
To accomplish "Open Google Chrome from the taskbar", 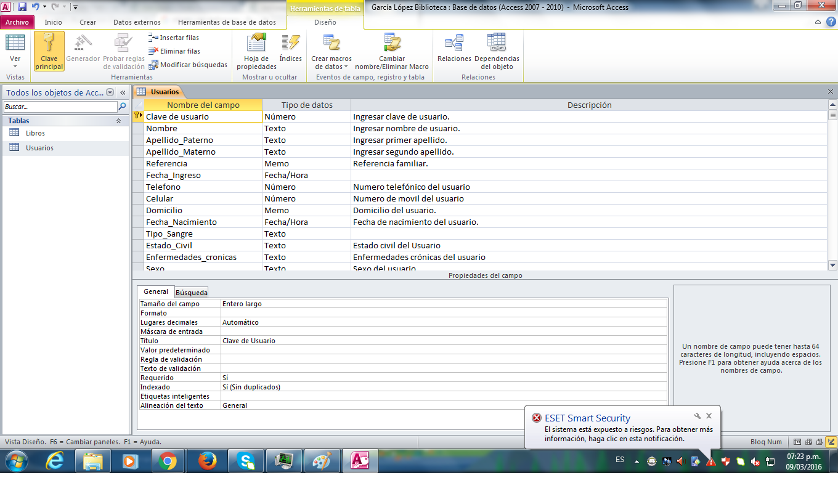I will pos(168,461).
